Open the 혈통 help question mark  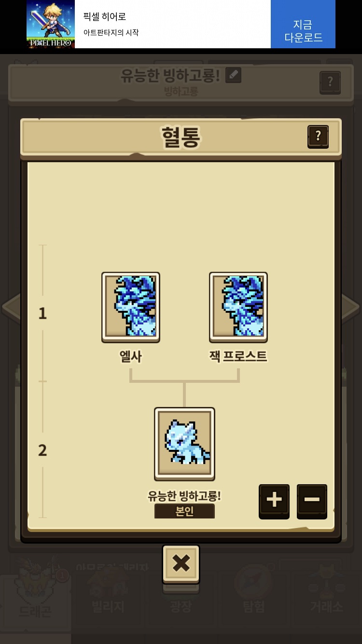click(318, 137)
